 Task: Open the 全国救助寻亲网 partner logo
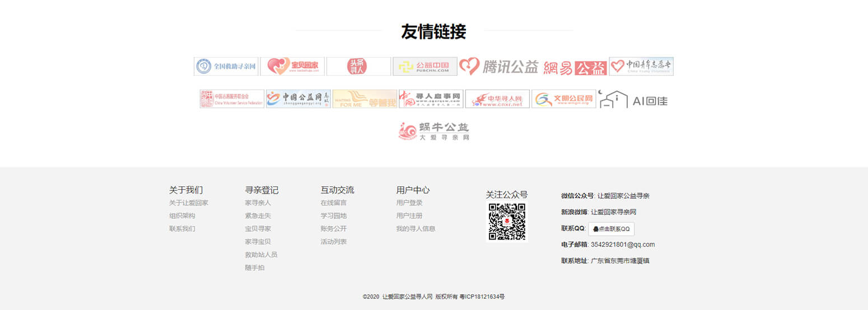tap(226, 67)
